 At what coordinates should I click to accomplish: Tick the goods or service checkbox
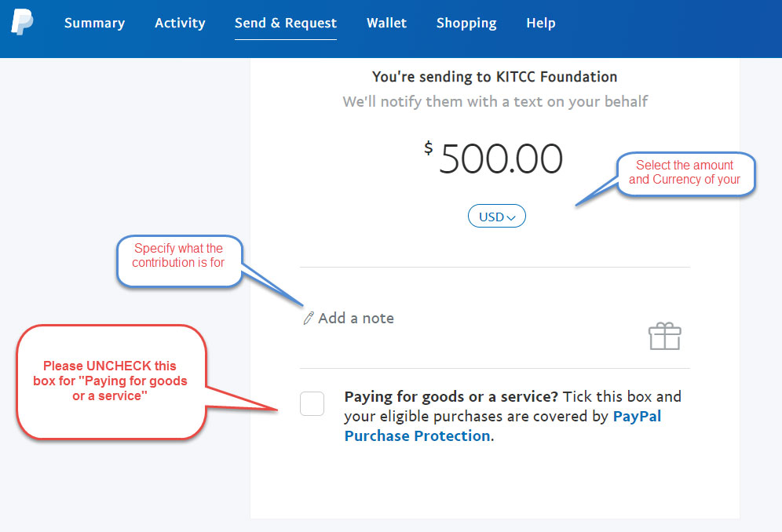[x=312, y=404]
